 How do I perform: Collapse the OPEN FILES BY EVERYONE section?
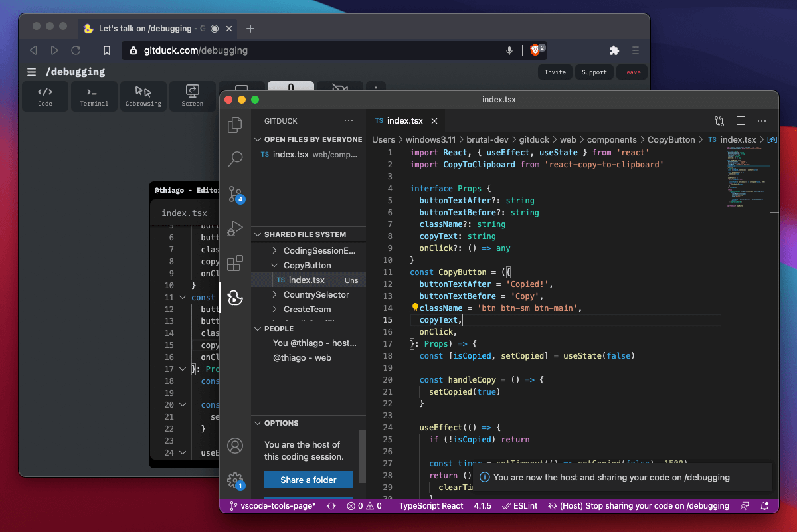click(x=309, y=139)
